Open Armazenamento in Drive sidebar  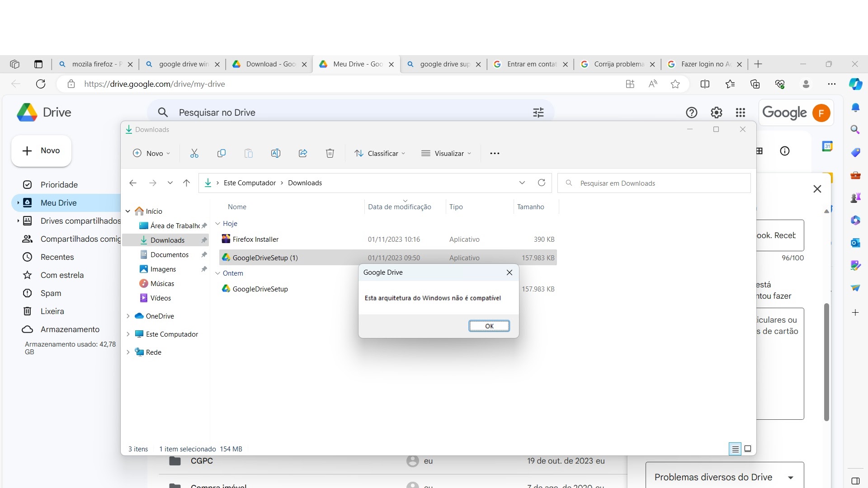(x=70, y=329)
